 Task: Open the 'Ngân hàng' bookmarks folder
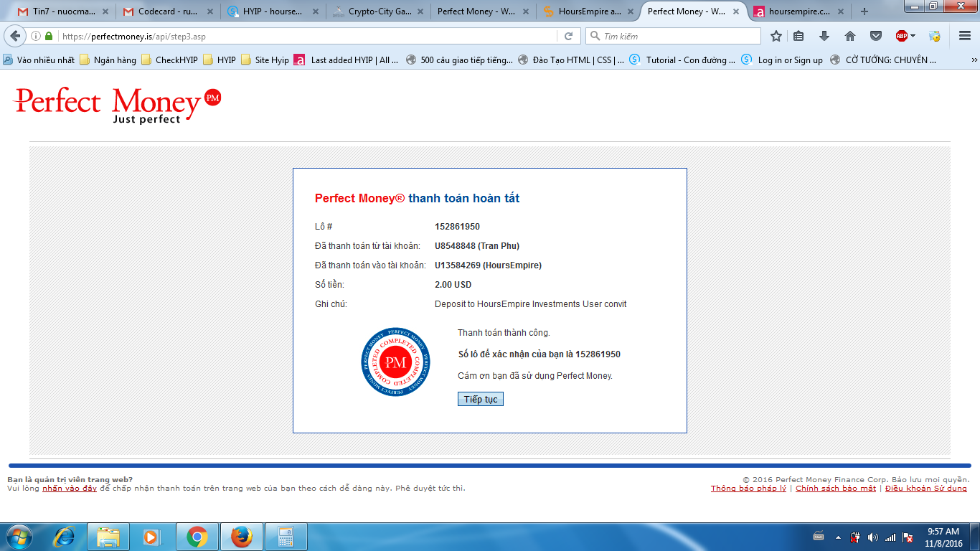pyautogui.click(x=108, y=60)
